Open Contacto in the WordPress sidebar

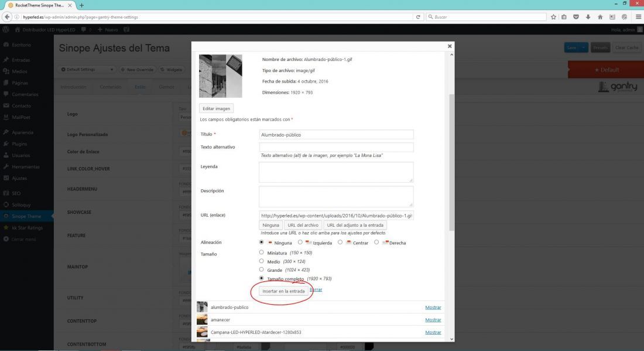pyautogui.click(x=21, y=106)
